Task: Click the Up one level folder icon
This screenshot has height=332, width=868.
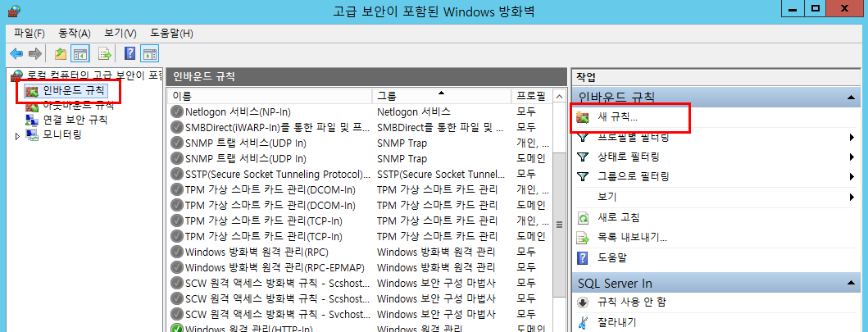Action: [x=61, y=53]
